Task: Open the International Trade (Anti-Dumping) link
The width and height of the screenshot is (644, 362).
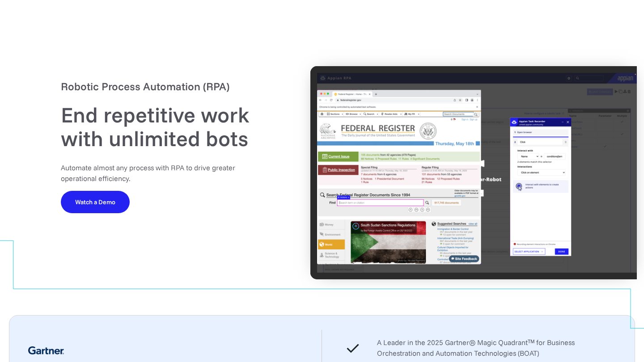Action: pos(456,238)
